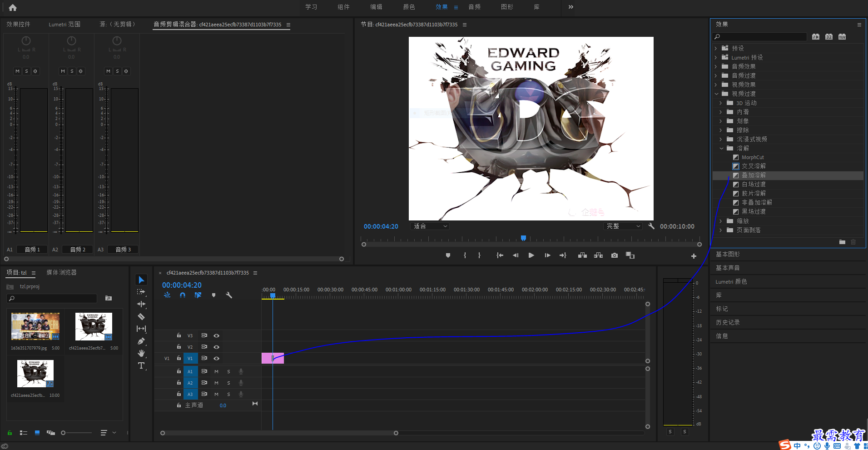The height and width of the screenshot is (450, 868).
Task: Click the Extract button
Action: pyautogui.click(x=598, y=255)
